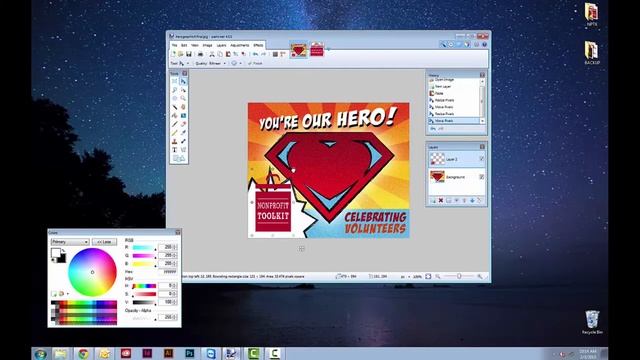
Task: Open the palette options dropdown arrow
Action: (67, 293)
